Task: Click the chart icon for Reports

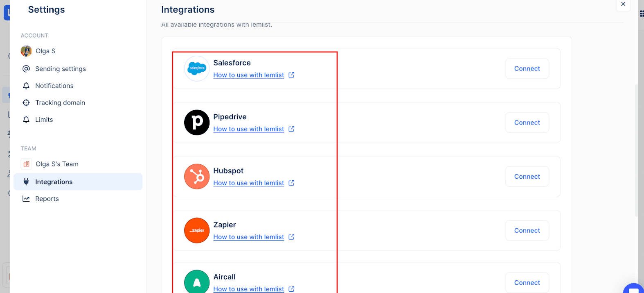Action: pyautogui.click(x=26, y=199)
